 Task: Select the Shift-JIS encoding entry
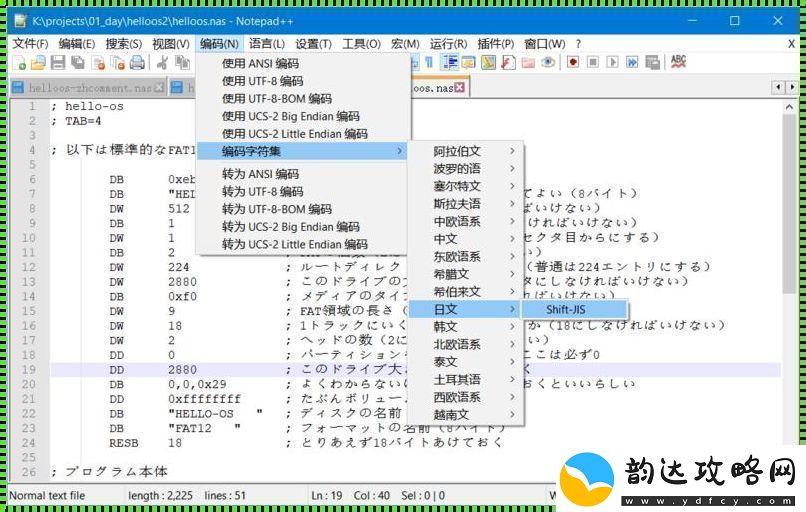(575, 309)
